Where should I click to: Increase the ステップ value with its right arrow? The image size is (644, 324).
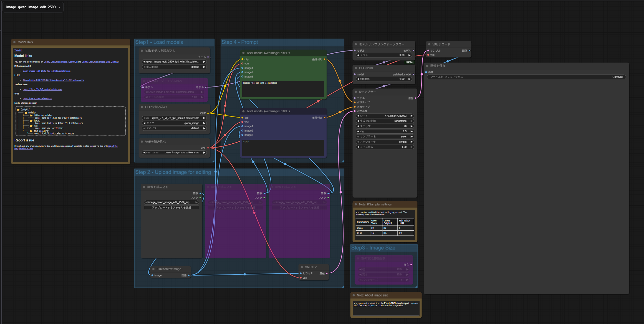click(x=411, y=126)
